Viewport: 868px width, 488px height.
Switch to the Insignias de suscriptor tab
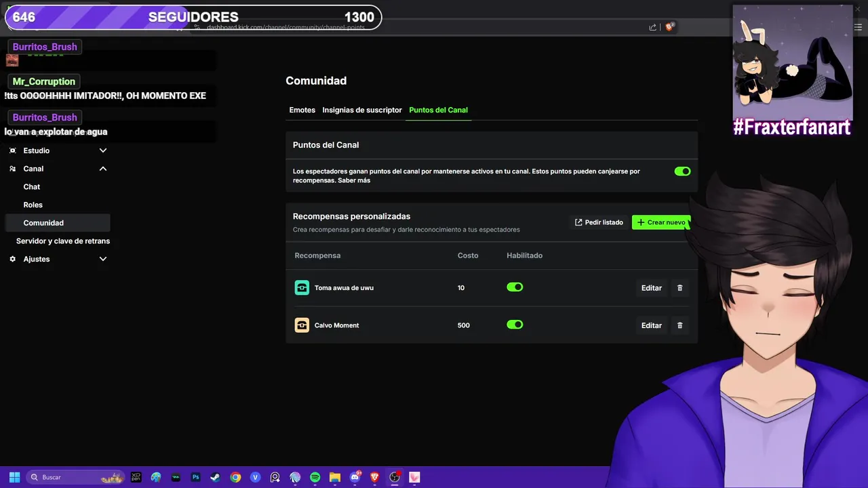pos(362,110)
